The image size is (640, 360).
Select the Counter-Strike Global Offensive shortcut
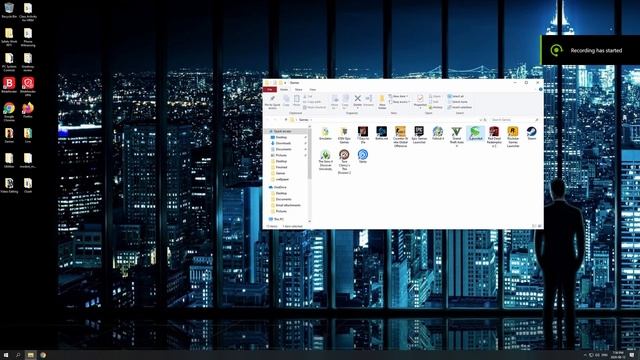pos(400,137)
